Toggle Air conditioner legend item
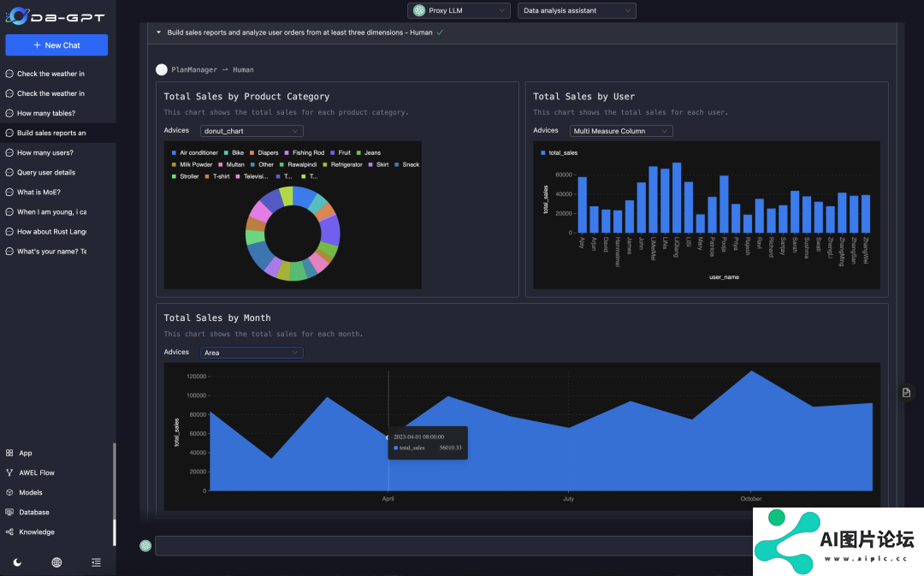Image resolution: width=924 pixels, height=576 pixels. click(x=194, y=152)
